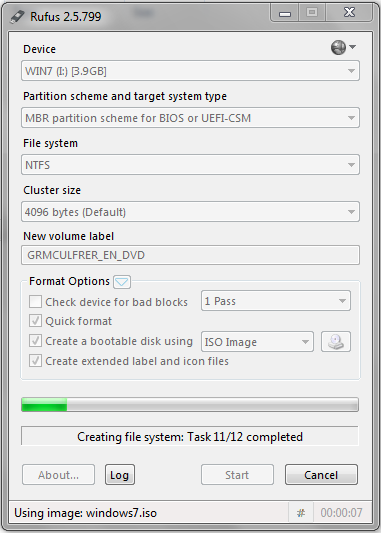Click the New volume label caption
The height and width of the screenshot is (533, 381).
click(68, 236)
